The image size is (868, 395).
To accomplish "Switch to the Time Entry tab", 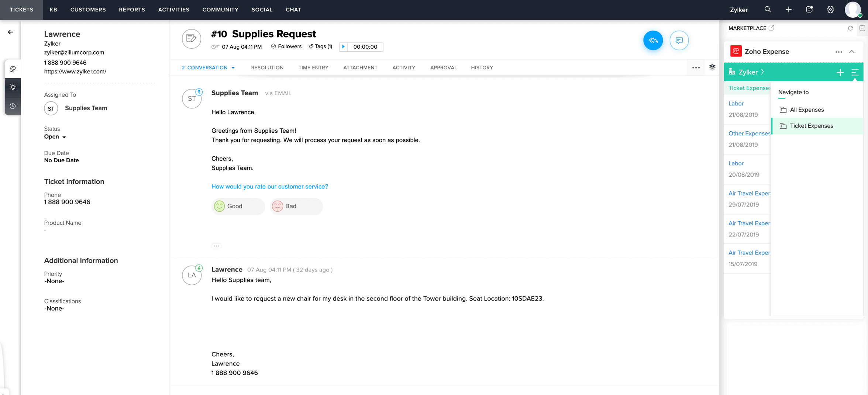I will click(313, 67).
